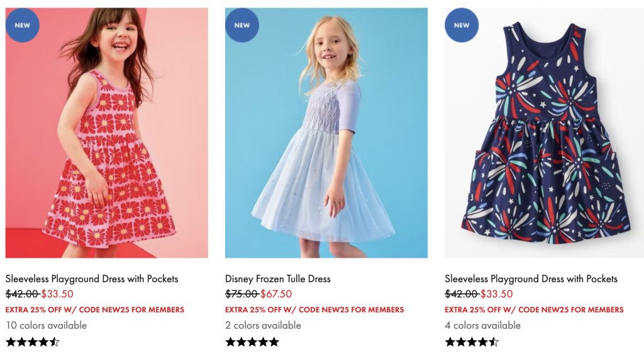Open the Disney Frozen Tulle Dress title link
Viewport: 644px width, 362px height.
[x=277, y=278]
